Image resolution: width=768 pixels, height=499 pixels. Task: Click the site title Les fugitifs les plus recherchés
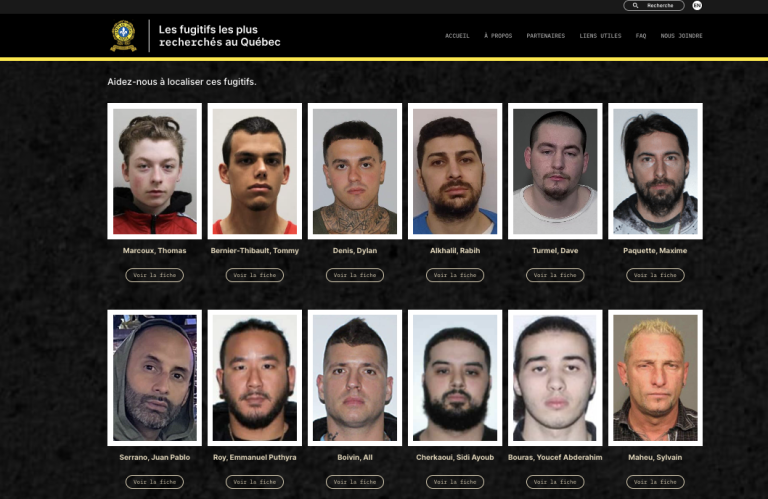click(219, 36)
